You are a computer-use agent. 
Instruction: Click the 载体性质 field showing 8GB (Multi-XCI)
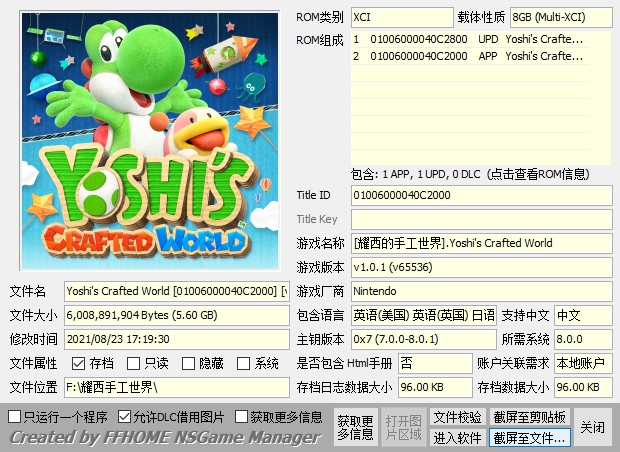[561, 17]
